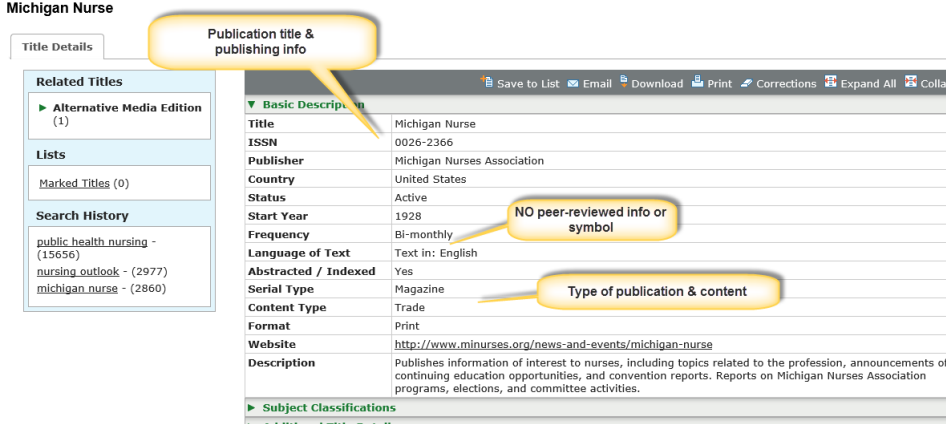
Task: Select the frequency value Bi-monthly
Action: point(424,235)
